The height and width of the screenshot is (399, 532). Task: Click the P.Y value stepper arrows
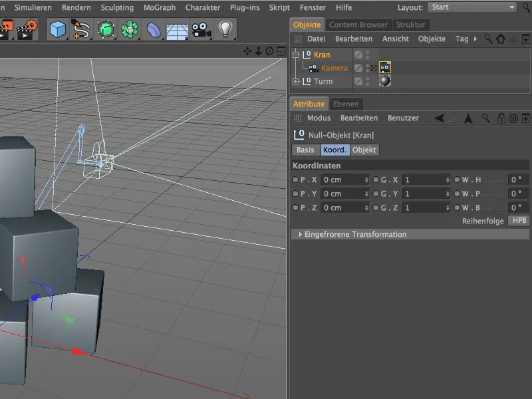click(x=366, y=194)
